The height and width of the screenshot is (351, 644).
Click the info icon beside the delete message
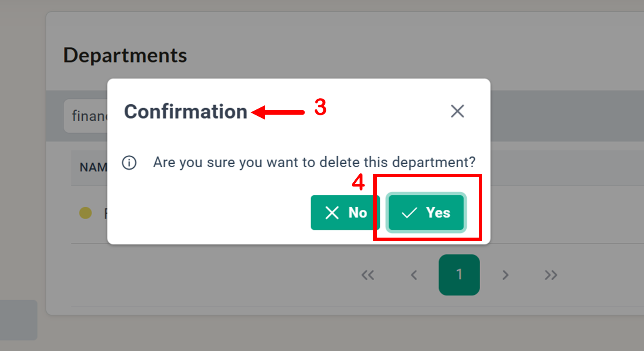tap(129, 163)
